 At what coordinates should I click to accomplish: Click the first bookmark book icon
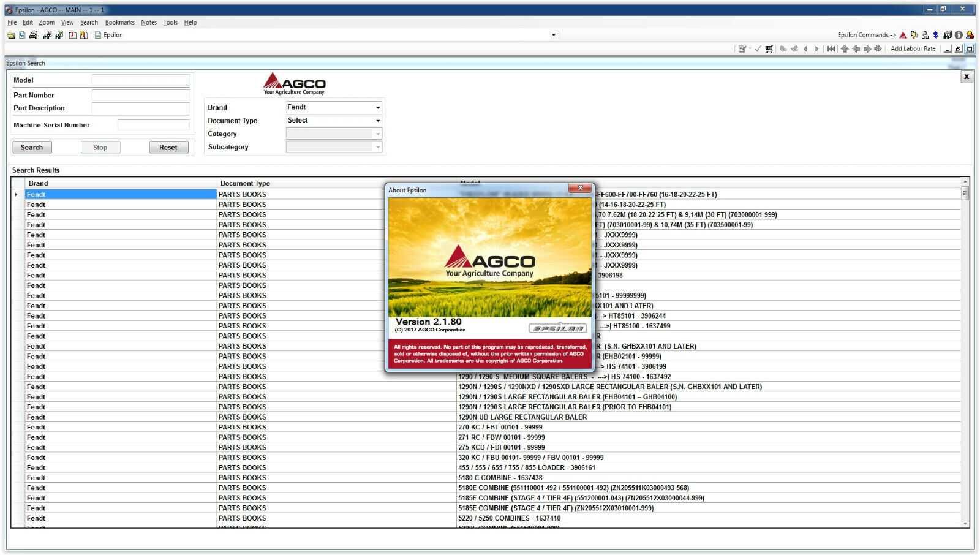[73, 35]
